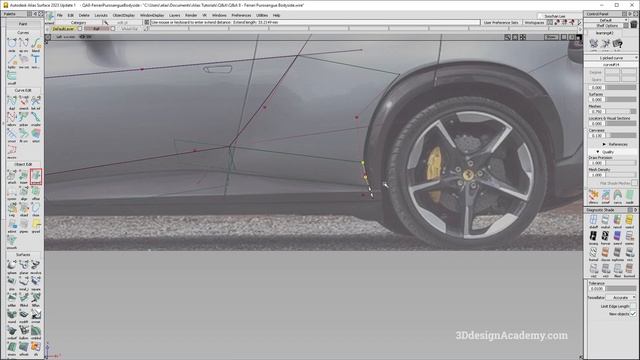Choose the fit crv tool

(x=24, y=135)
